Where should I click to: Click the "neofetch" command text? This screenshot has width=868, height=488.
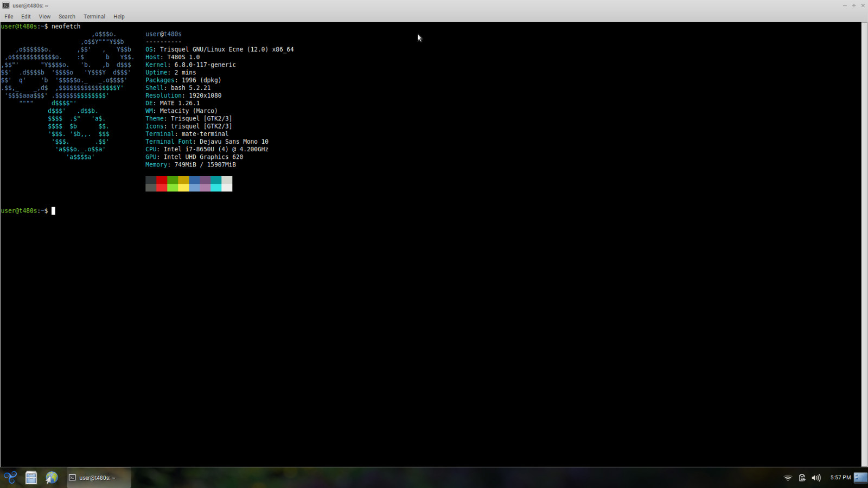point(66,26)
